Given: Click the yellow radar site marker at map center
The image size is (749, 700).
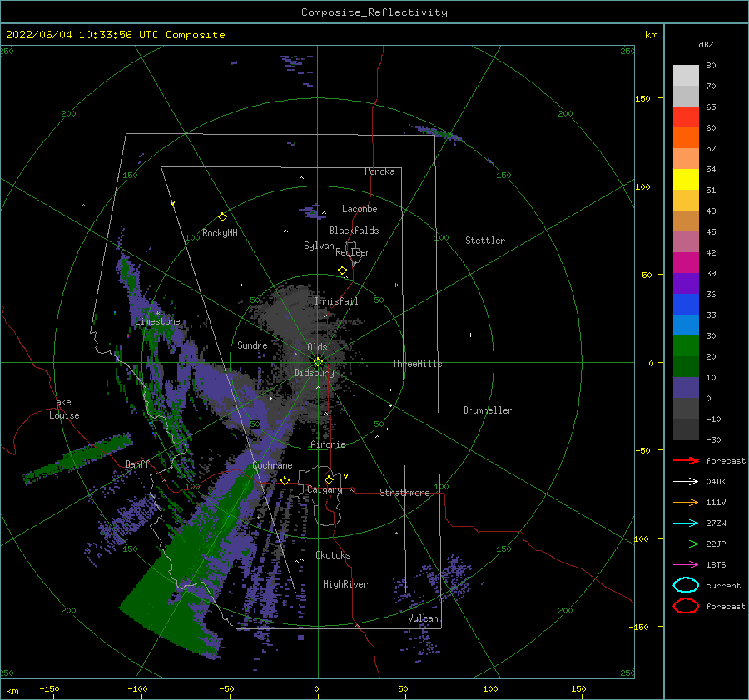Looking at the screenshot, I should (x=318, y=362).
